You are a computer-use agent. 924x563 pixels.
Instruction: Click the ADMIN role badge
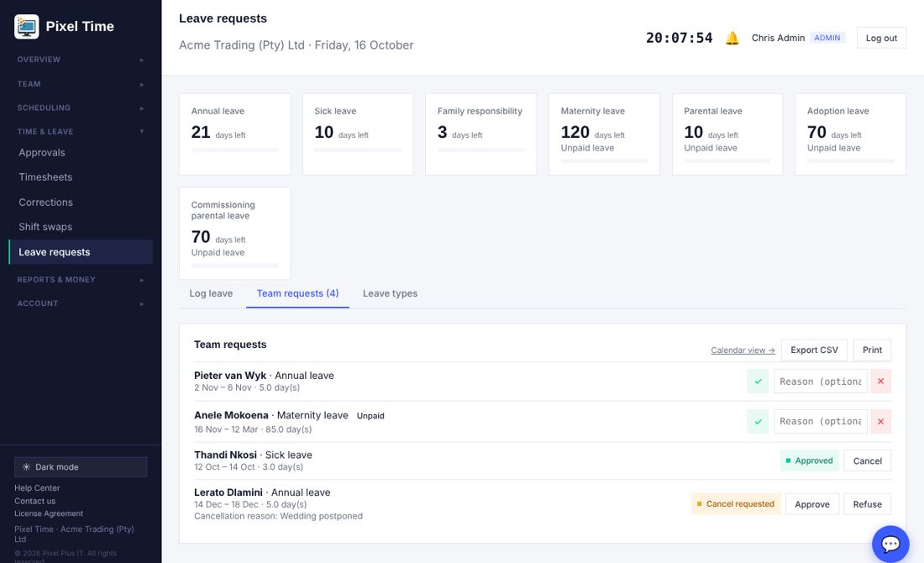(827, 38)
